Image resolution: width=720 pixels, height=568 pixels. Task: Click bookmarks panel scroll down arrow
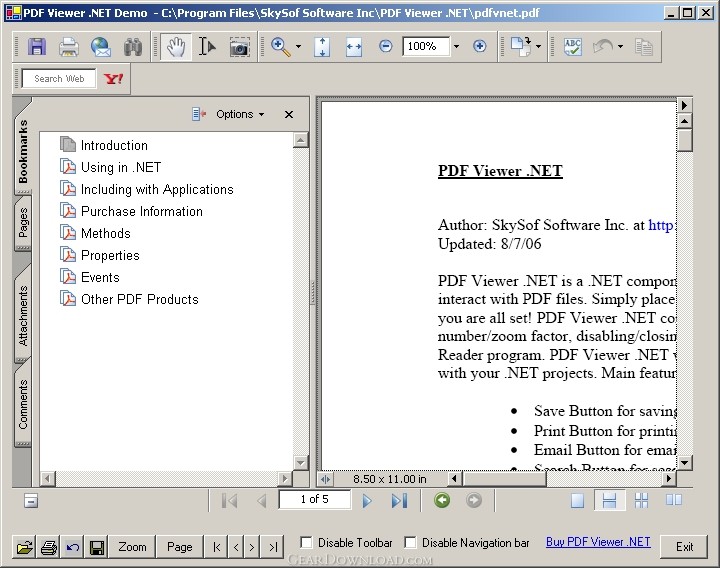(x=301, y=462)
